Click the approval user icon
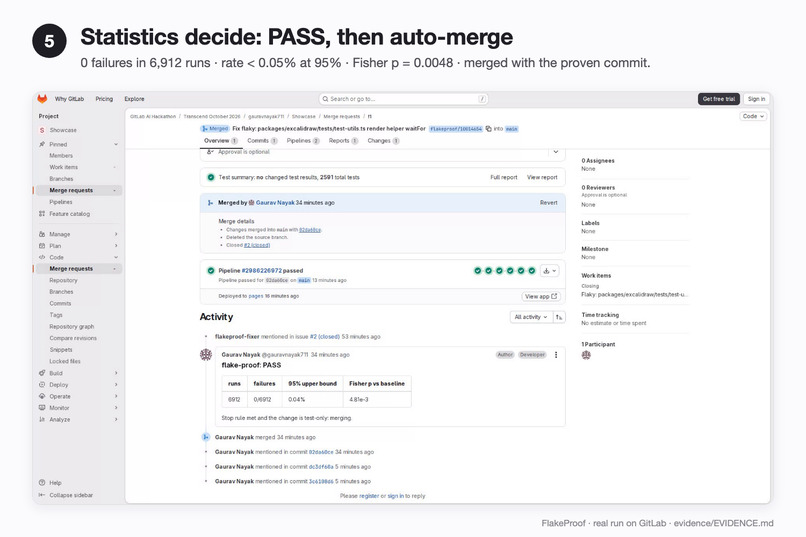This screenshot has height=537, width=806. point(210,152)
